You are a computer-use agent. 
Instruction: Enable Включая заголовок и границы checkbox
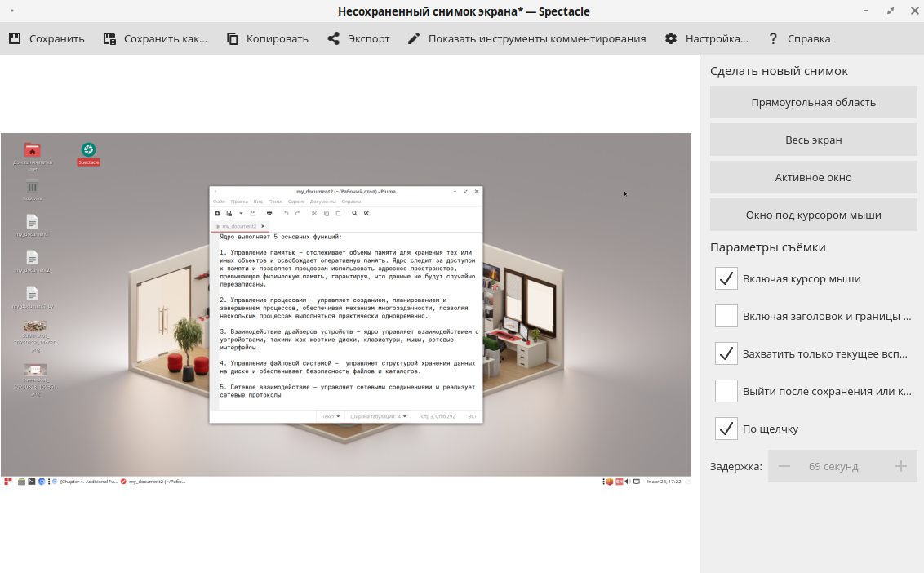coord(726,316)
